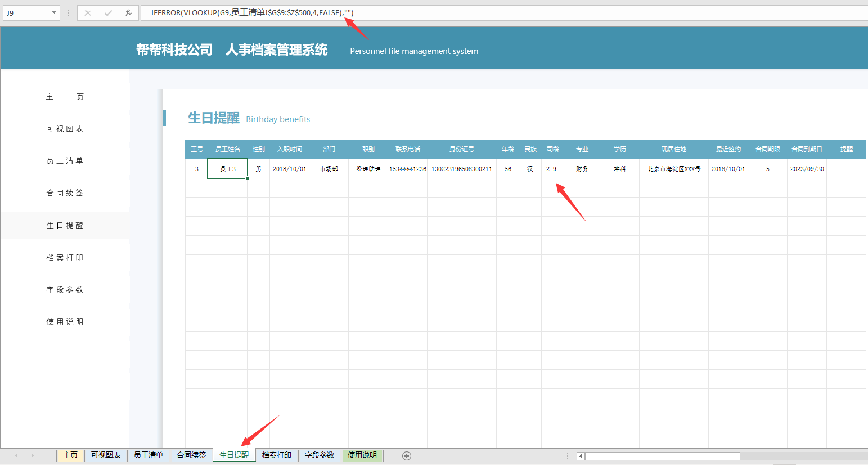This screenshot has height=465, width=868.
Task: Open 主页 in the left sidebar
Action: (65, 97)
